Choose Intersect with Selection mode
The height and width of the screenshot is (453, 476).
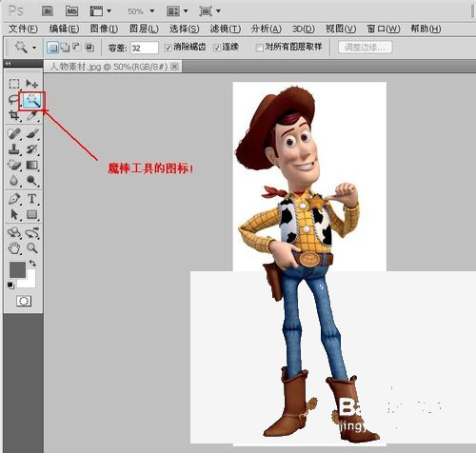[89, 48]
